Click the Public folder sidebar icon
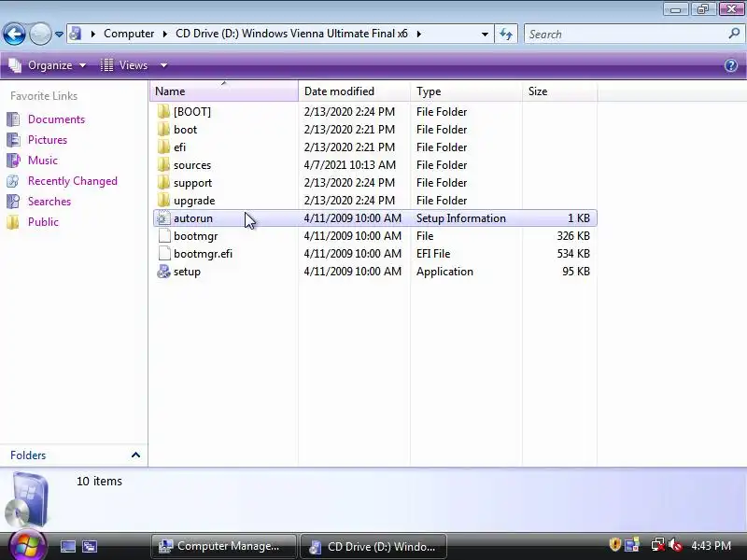 13,222
